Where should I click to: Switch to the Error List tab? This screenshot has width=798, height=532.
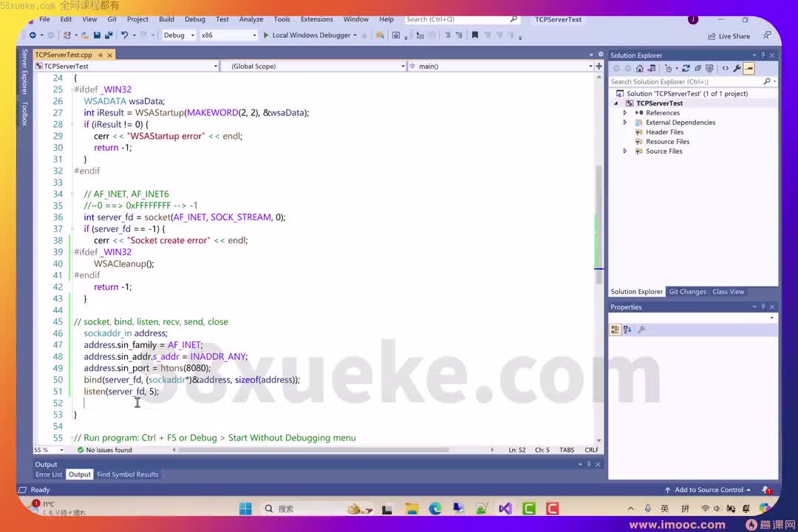[48, 474]
